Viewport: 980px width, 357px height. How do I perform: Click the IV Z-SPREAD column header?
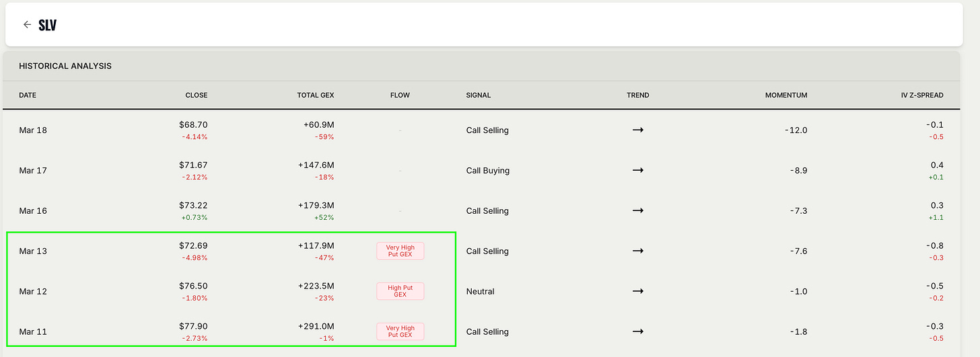[922, 95]
